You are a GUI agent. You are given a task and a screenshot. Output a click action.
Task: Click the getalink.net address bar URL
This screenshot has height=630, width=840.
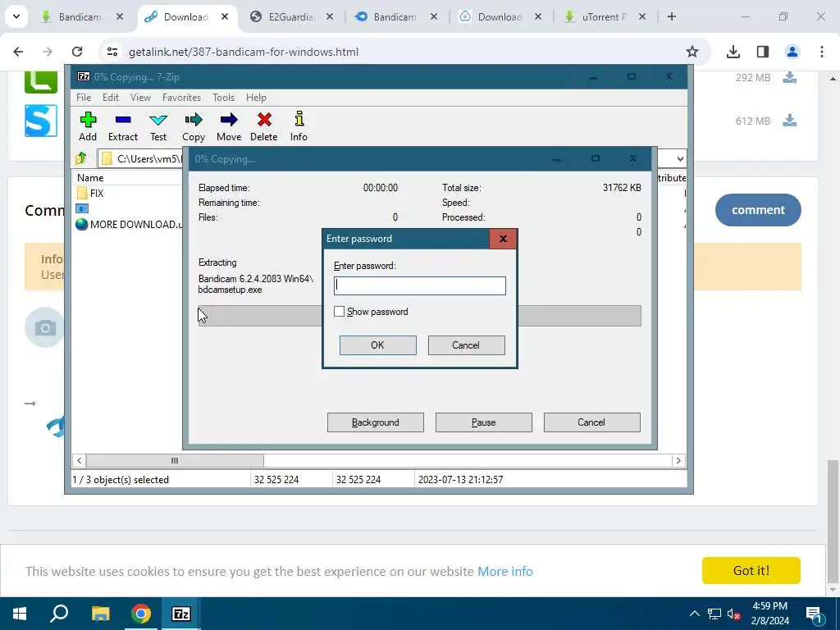[x=243, y=52]
